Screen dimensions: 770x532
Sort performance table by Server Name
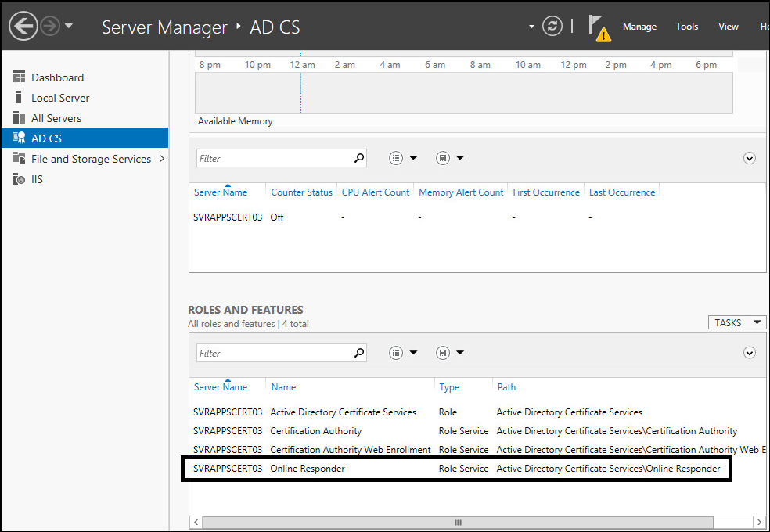point(221,192)
